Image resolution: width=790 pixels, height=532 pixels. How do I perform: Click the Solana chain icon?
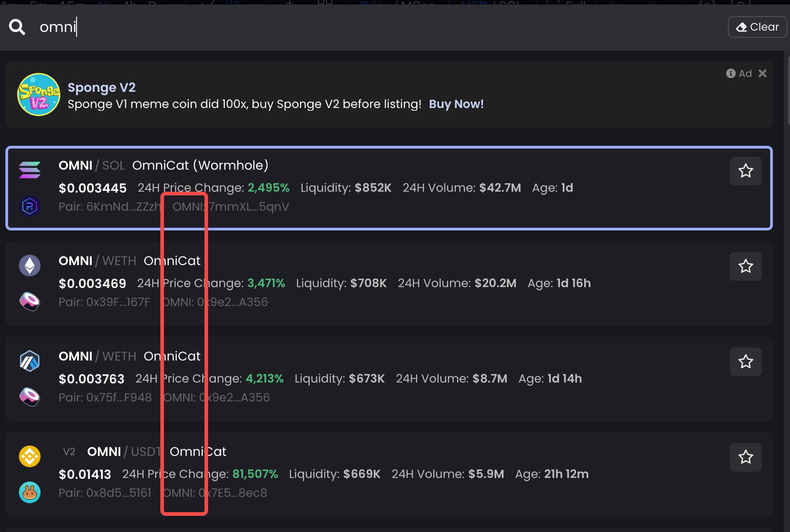(x=30, y=170)
